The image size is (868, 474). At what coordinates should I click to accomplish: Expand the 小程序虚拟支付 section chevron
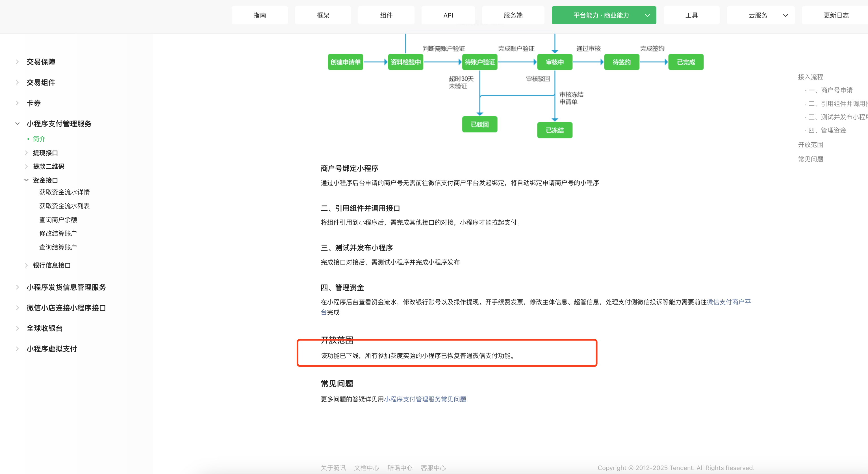(17, 349)
